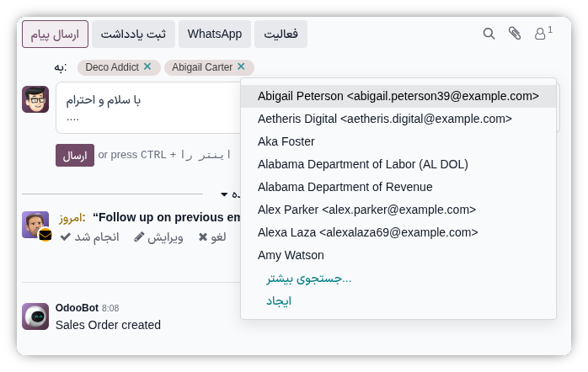
Task: Select Abigail Peterson from the suggestions
Action: 398,96
